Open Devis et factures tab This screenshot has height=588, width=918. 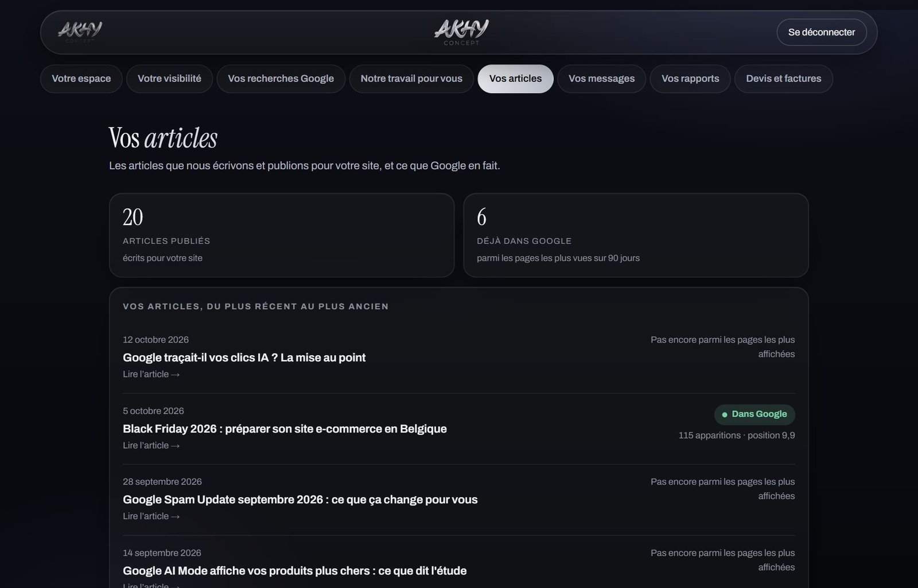click(784, 79)
